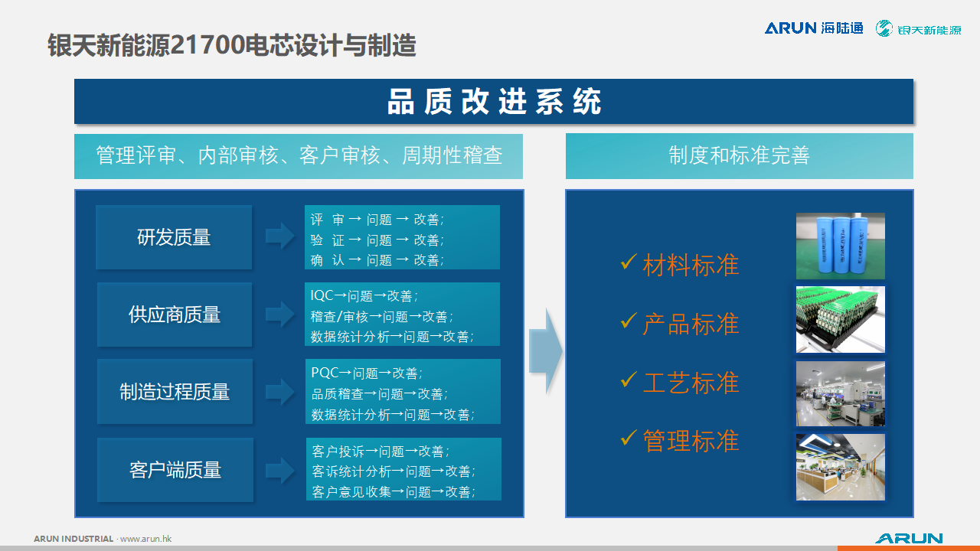Open the www.arun.hk link in footer
Viewport: 980px width, 551px height.
(146, 539)
